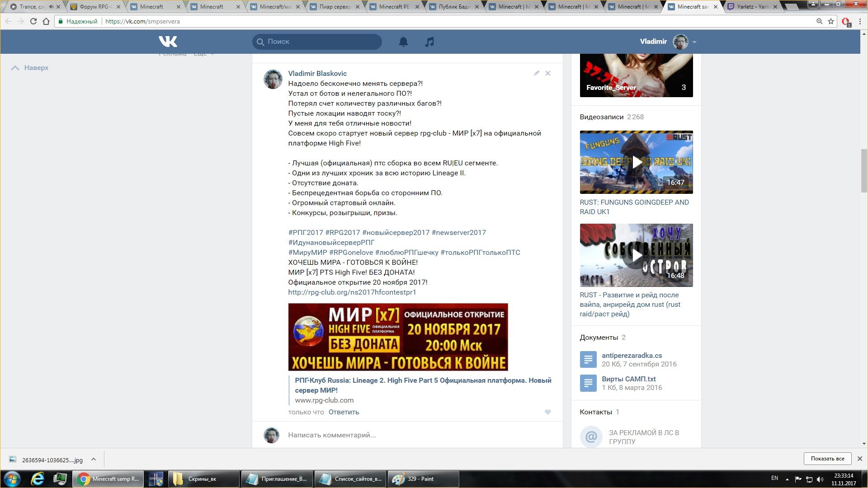The width and height of the screenshot is (868, 488).
Task: Click the edit pencil icon on the post
Action: coord(536,73)
